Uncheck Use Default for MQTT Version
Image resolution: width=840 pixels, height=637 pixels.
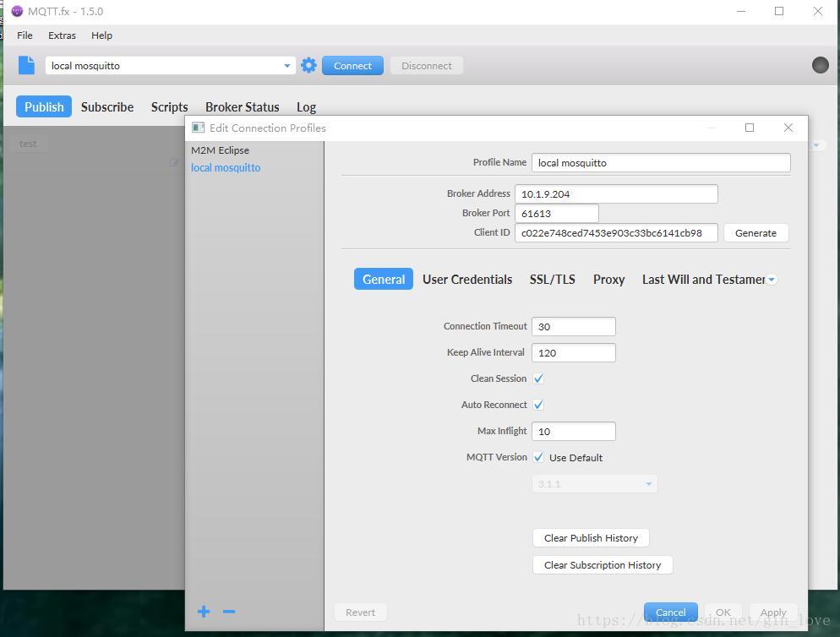pyautogui.click(x=538, y=457)
